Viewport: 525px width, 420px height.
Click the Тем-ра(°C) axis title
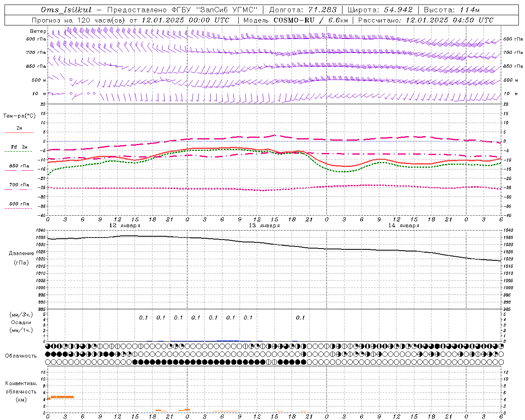pyautogui.click(x=19, y=116)
